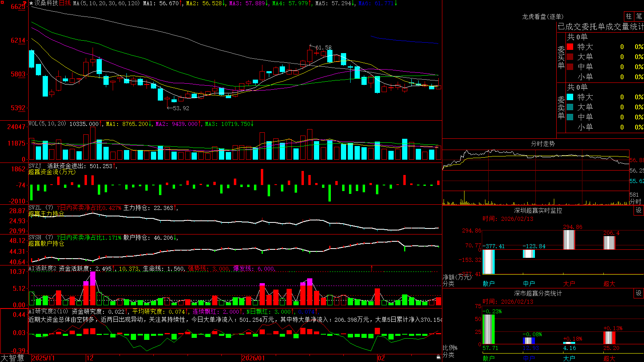Select the 02 month timeline marker
Screen dimensions: 644x362
coord(381,358)
